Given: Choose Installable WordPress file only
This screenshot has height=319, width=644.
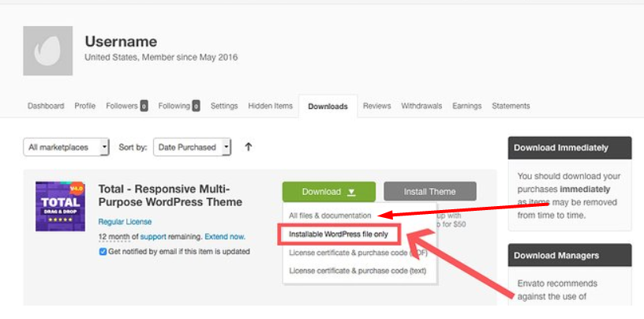Looking at the screenshot, I should tap(339, 235).
